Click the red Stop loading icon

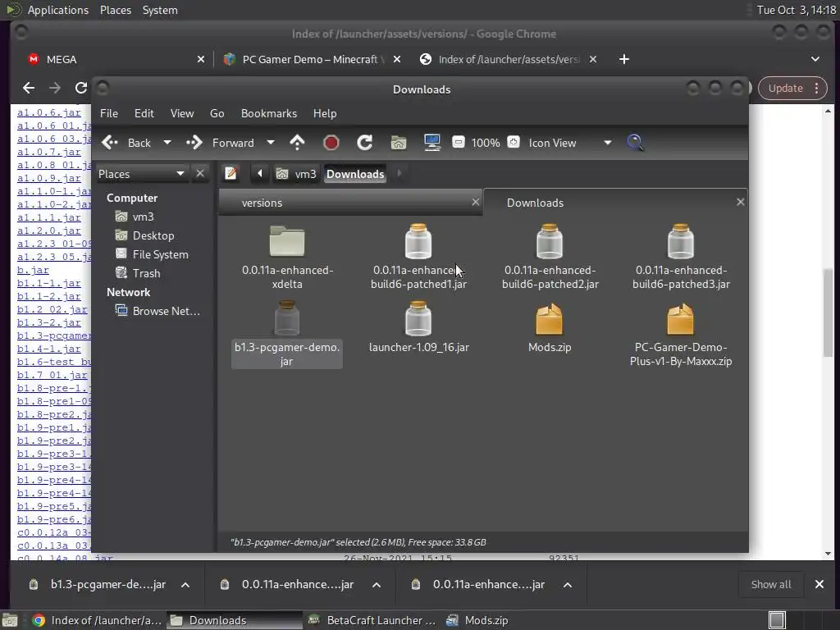(331, 143)
